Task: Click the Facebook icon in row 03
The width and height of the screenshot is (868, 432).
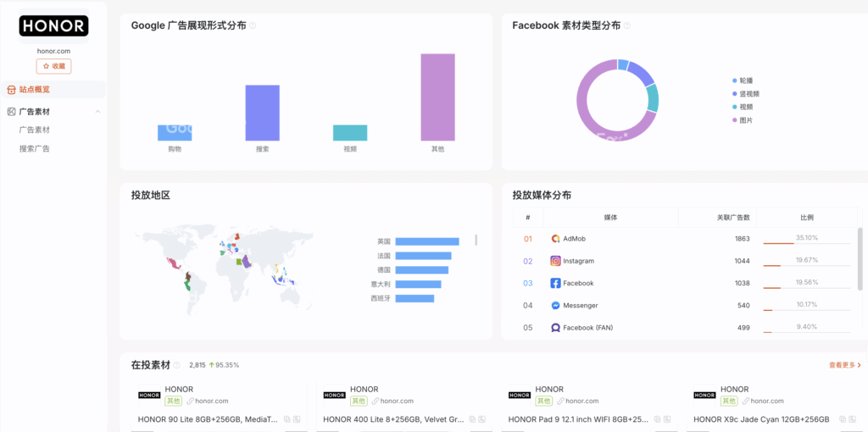Action: [556, 283]
